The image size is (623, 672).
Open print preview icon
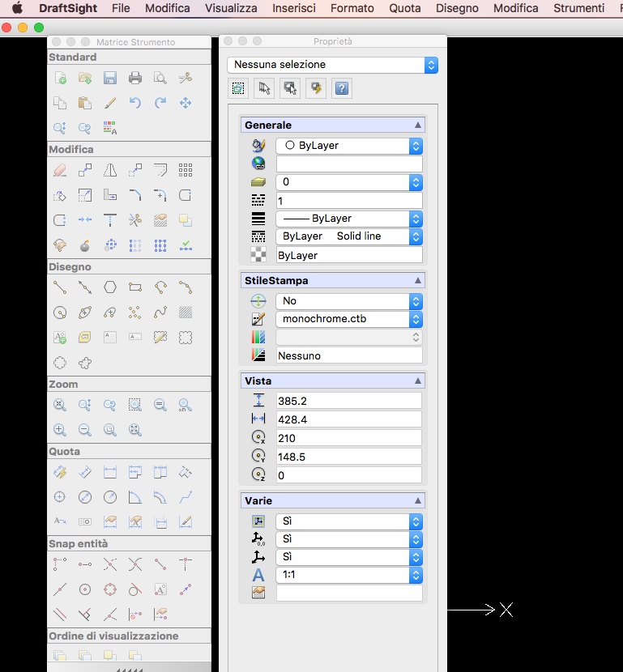click(x=160, y=78)
